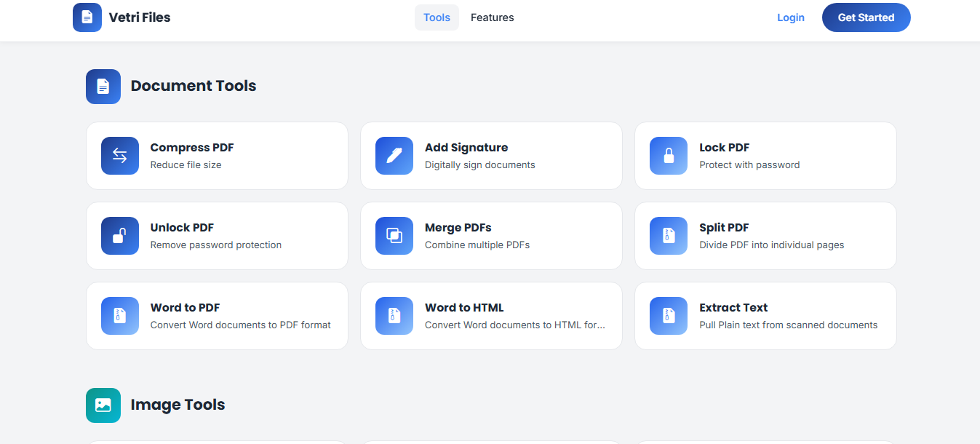Viewport: 980px width, 444px height.
Task: Click the 'Reduce file size' description
Action: [186, 165]
